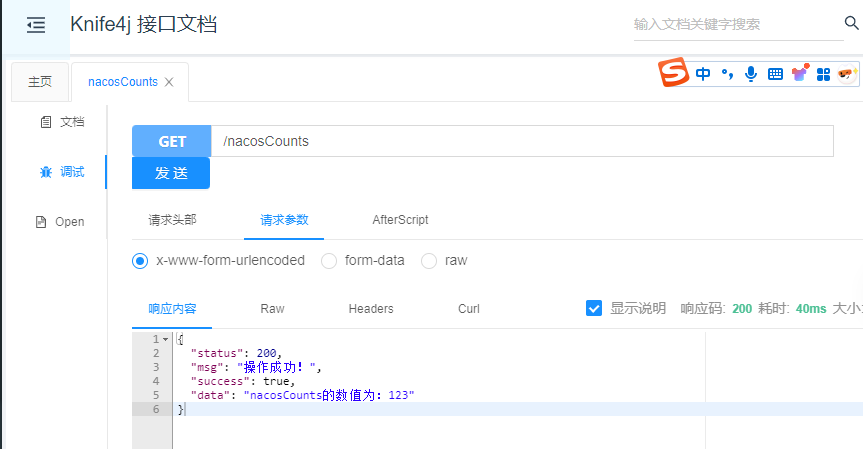Open the 响应内容 response tab

click(x=172, y=309)
